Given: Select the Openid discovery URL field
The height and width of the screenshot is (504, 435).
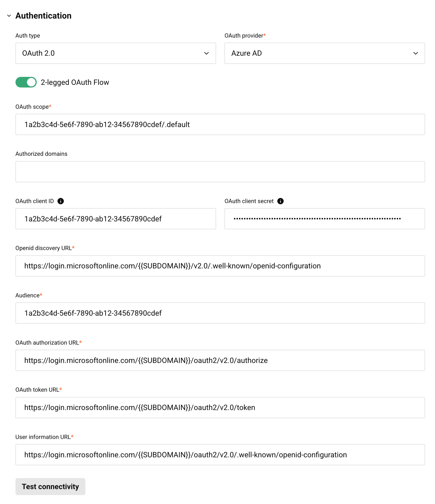Looking at the screenshot, I should click(220, 266).
